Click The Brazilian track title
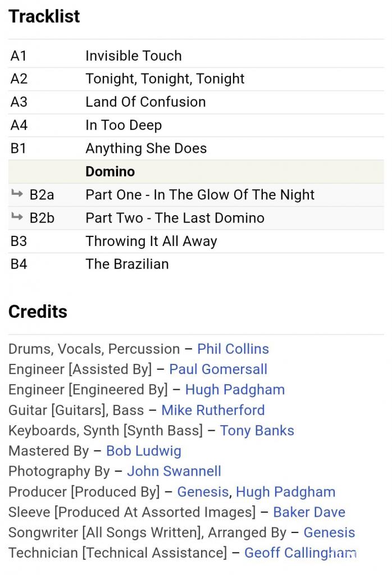This screenshot has width=392, height=575. click(x=127, y=264)
